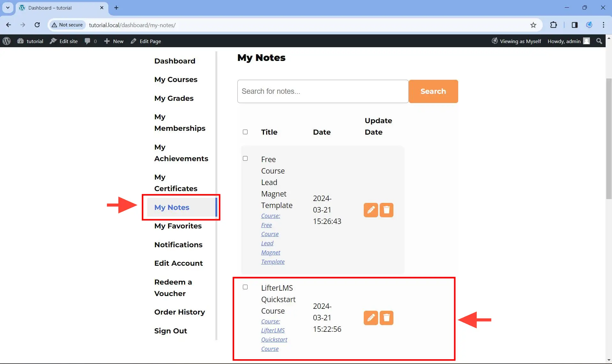Close the Dashboard – tutorial tab
612x364 pixels.
[x=102, y=8]
